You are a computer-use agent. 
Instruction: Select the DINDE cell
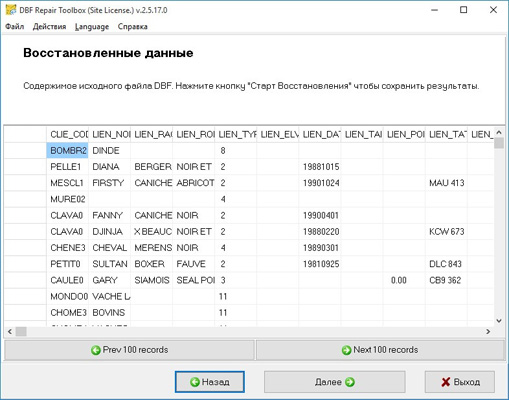pos(110,151)
